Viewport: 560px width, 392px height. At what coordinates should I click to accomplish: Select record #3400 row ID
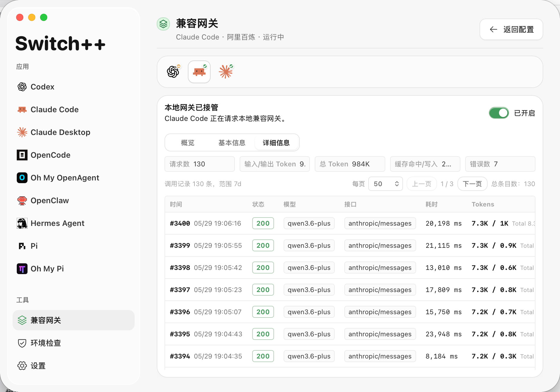pyautogui.click(x=180, y=223)
